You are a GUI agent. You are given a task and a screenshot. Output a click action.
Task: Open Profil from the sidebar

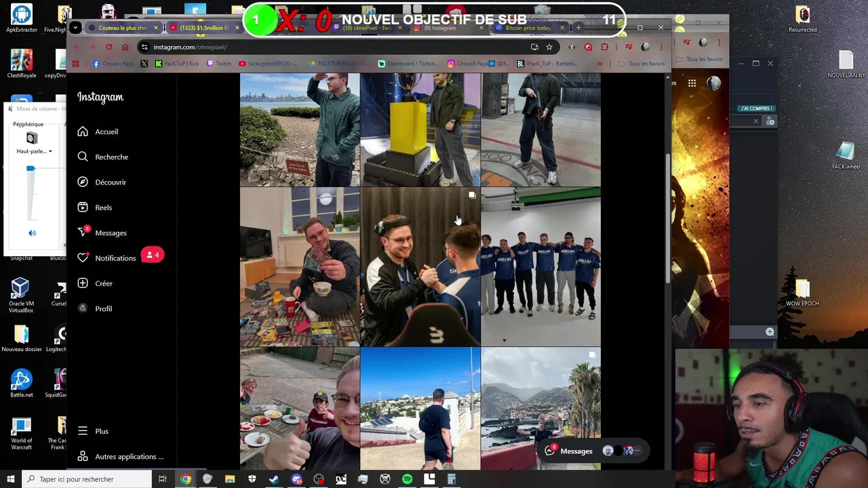point(103,308)
